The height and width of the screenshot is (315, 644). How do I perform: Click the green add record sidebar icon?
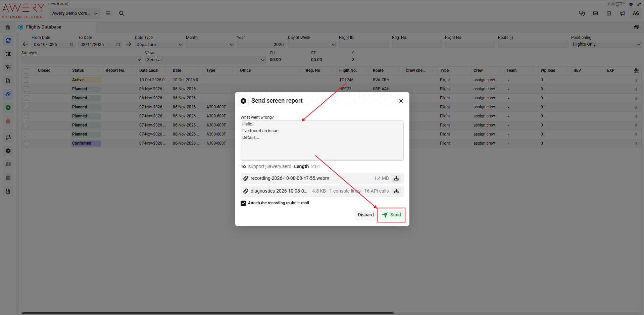tap(8, 108)
